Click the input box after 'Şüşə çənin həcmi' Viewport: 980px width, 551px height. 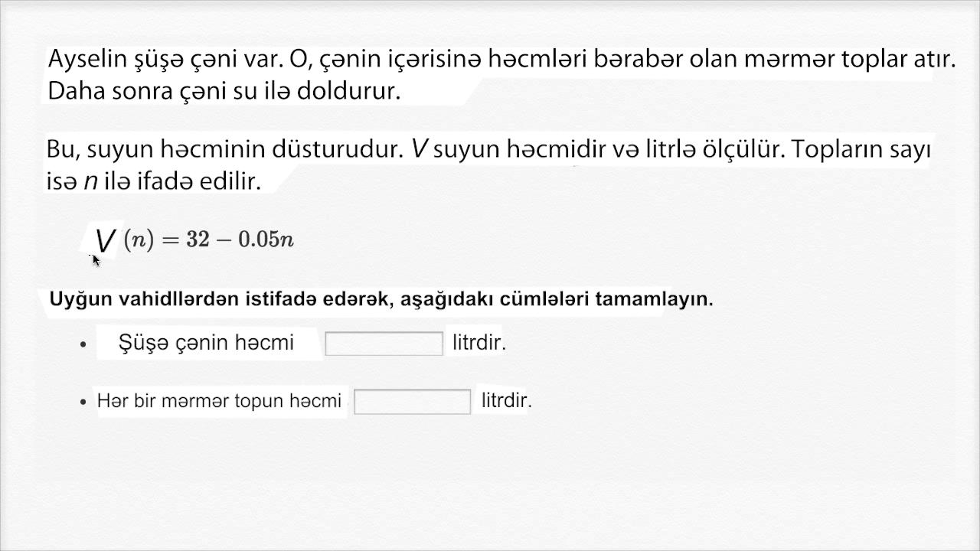[x=384, y=344]
